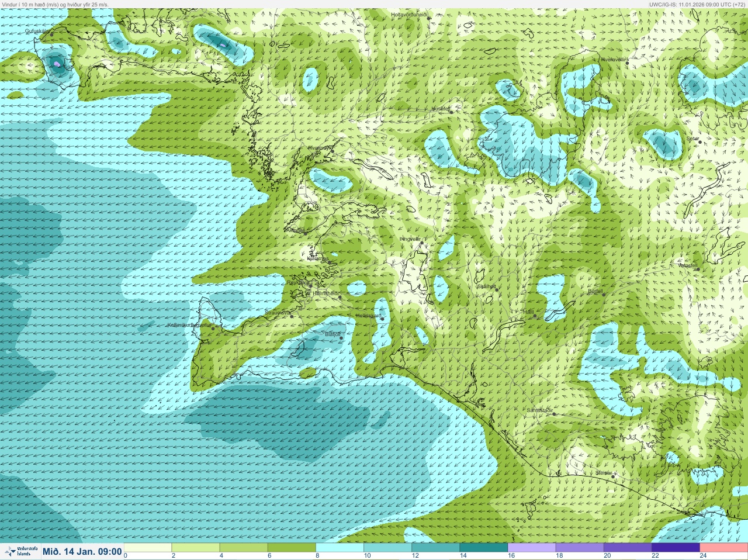Click the Vatnsfell station label
This screenshot has height=560, width=748.
[x=688, y=265]
